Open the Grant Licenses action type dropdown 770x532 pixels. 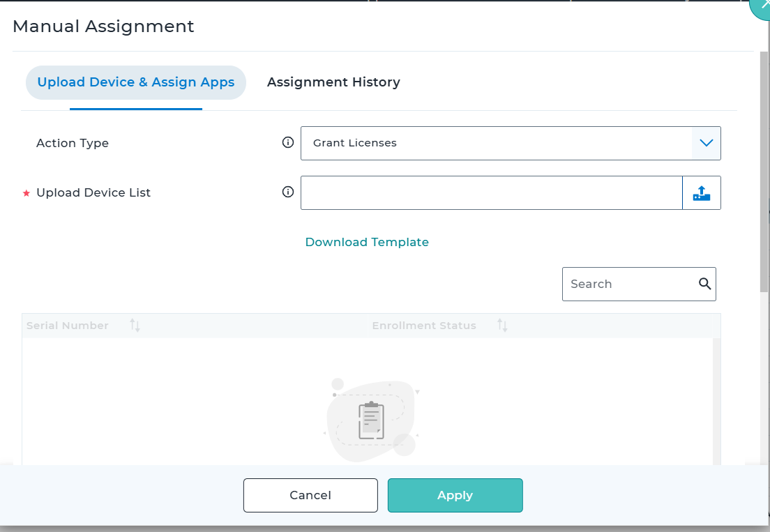click(495, 143)
